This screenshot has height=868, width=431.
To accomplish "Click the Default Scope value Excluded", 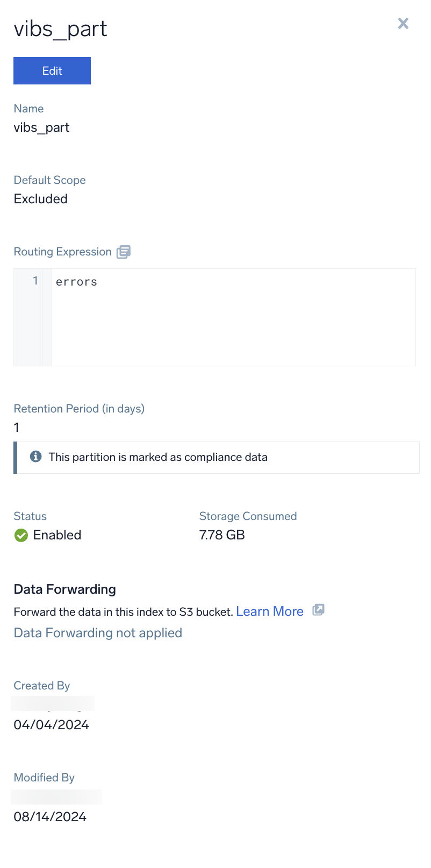I will click(41, 199).
